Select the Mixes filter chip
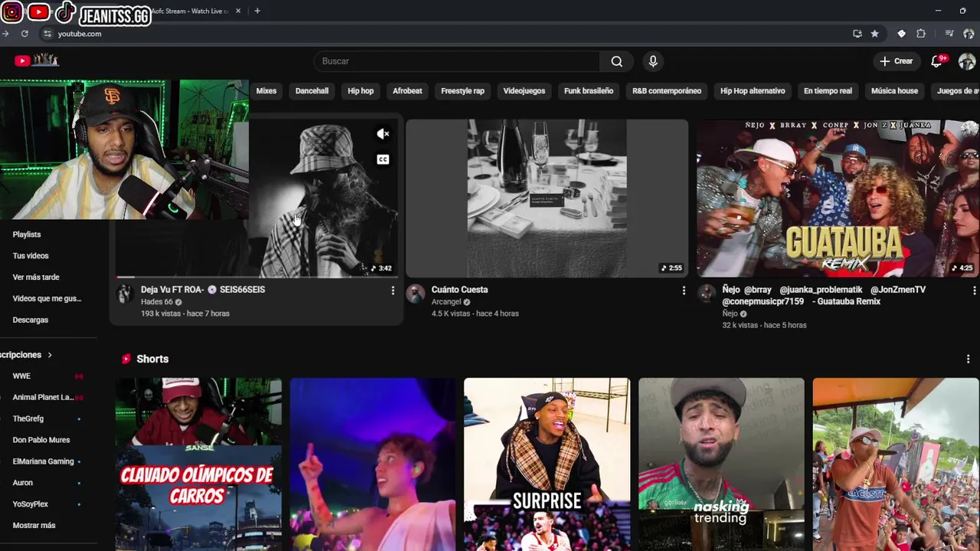The image size is (980, 551). point(266,91)
